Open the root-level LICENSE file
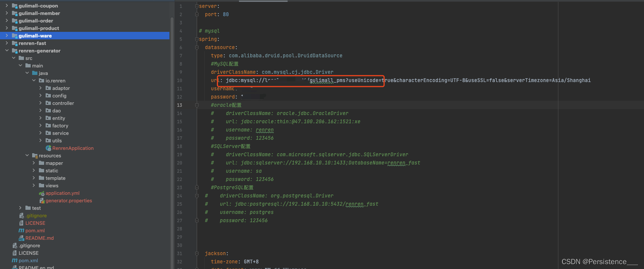This screenshot has height=269, width=644. click(x=28, y=253)
